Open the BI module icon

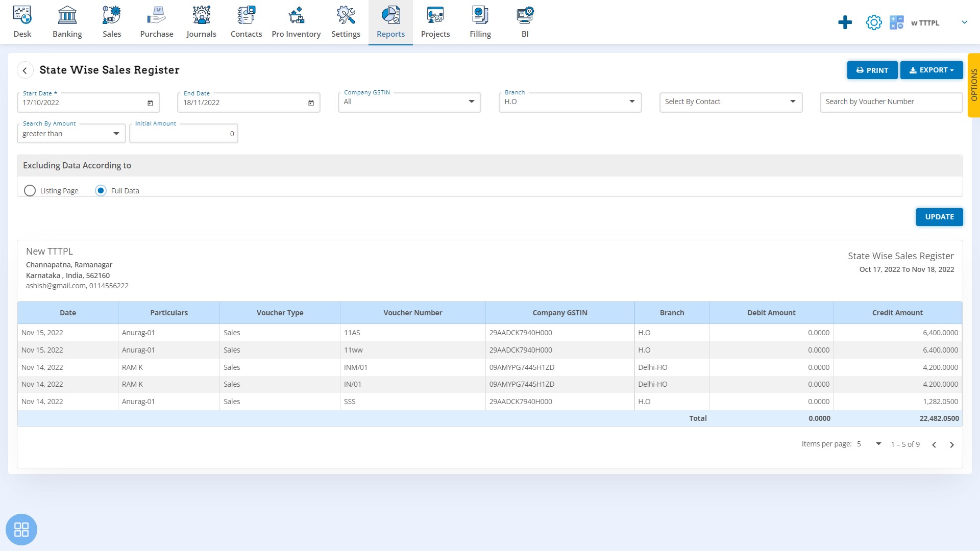pos(525,22)
